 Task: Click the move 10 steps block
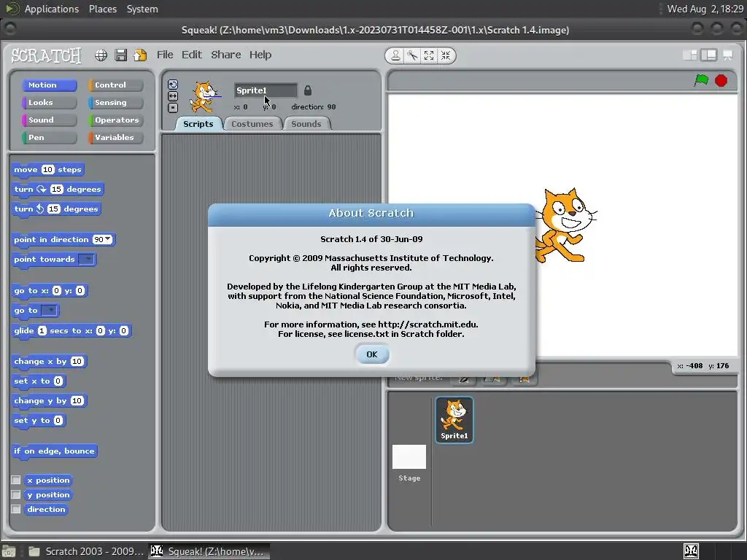[x=47, y=169]
